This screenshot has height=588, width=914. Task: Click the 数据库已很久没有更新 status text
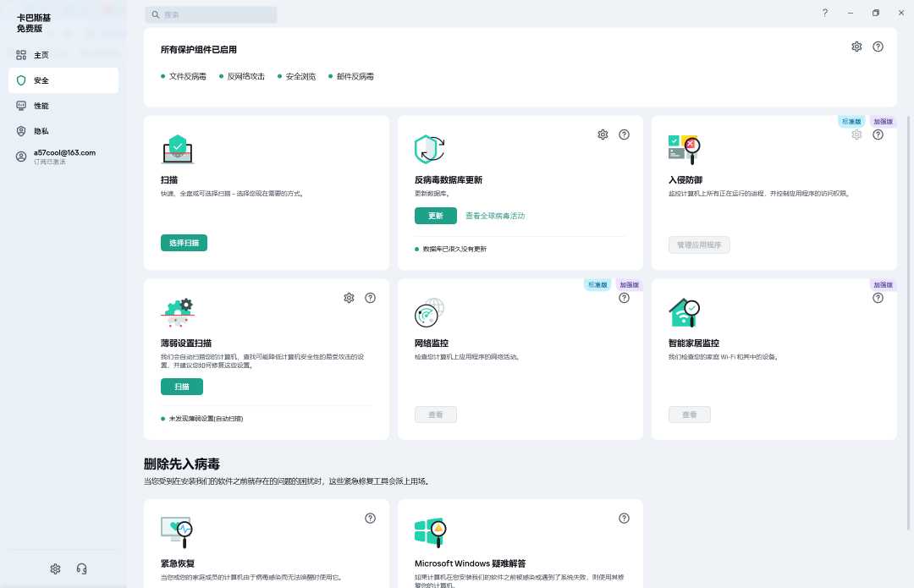tap(454, 249)
